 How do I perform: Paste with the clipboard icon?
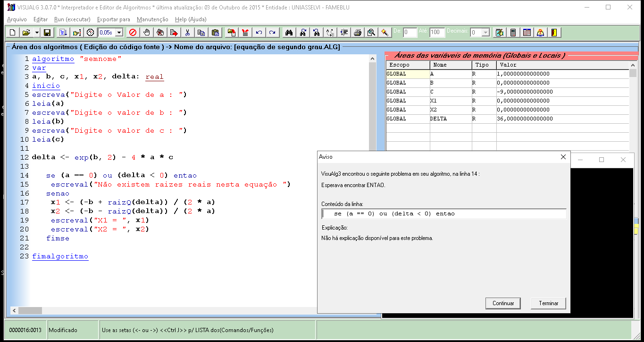[x=215, y=33]
